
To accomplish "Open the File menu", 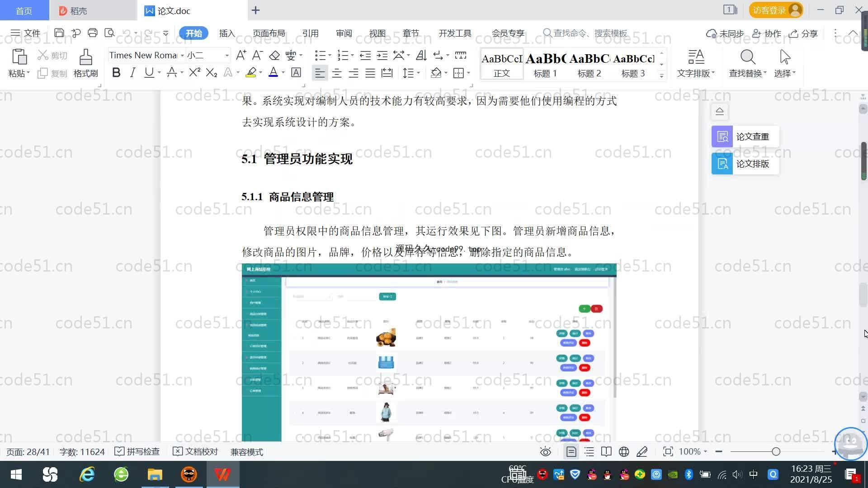I will [x=25, y=33].
